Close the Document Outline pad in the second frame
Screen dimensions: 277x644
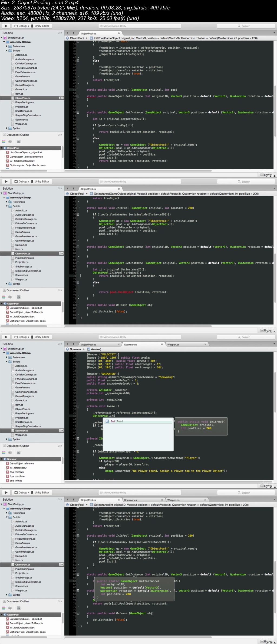pyautogui.click(x=61, y=290)
